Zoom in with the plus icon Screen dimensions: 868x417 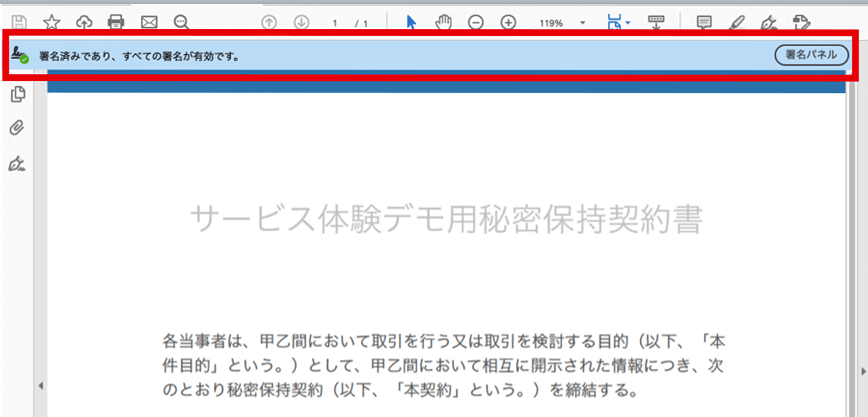[x=508, y=22]
